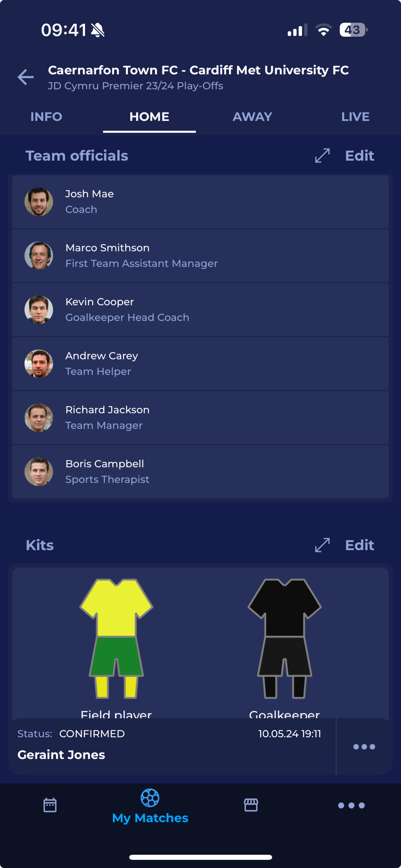The width and height of the screenshot is (401, 868).
Task: Edit the Team officials list
Action: (x=359, y=156)
